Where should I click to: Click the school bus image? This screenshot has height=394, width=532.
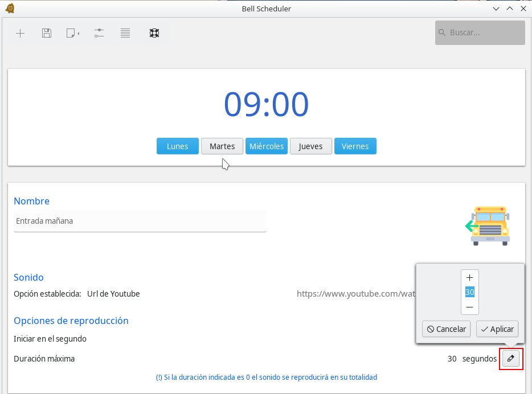click(488, 226)
